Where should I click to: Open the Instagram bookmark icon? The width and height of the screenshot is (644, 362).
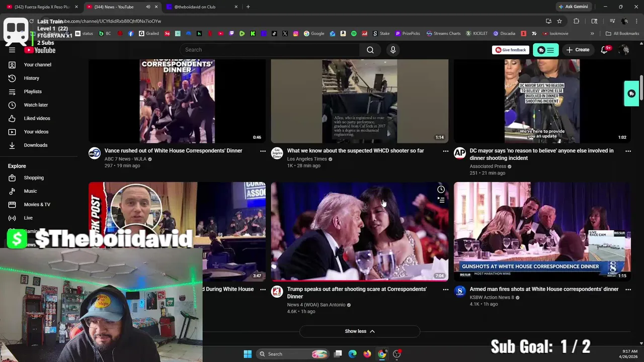[x=296, y=34]
